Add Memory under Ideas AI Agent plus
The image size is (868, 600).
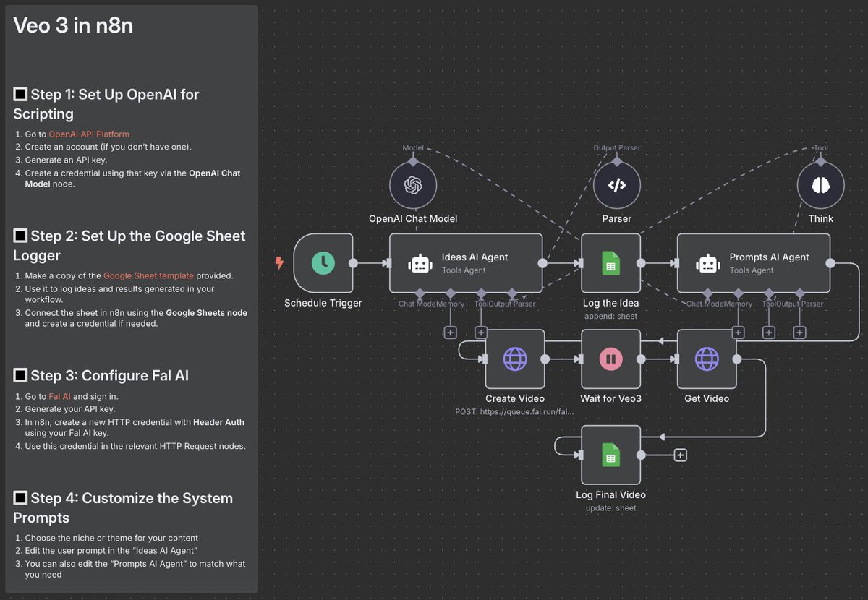pyautogui.click(x=451, y=333)
